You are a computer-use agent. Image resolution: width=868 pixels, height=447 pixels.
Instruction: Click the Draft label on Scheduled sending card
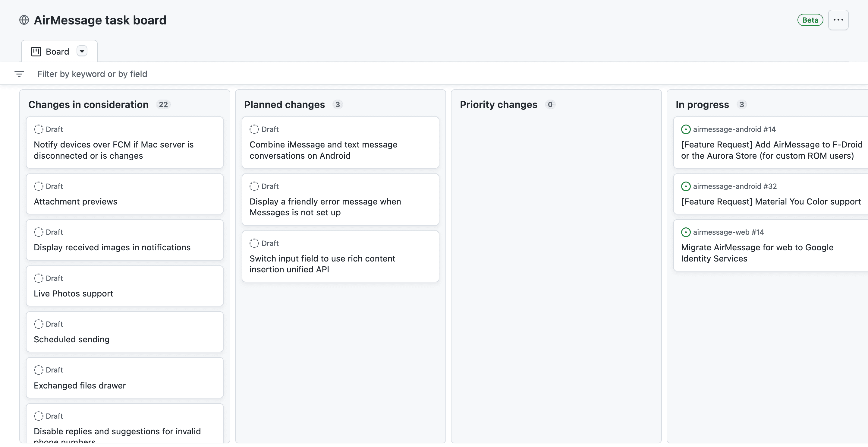click(x=54, y=324)
